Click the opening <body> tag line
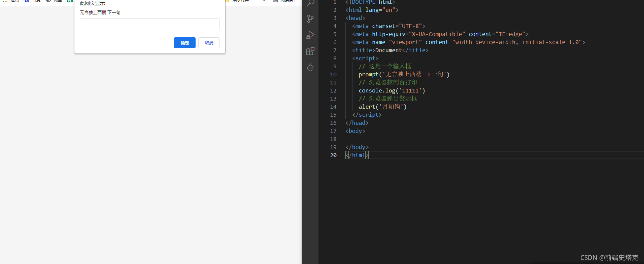 click(x=355, y=131)
